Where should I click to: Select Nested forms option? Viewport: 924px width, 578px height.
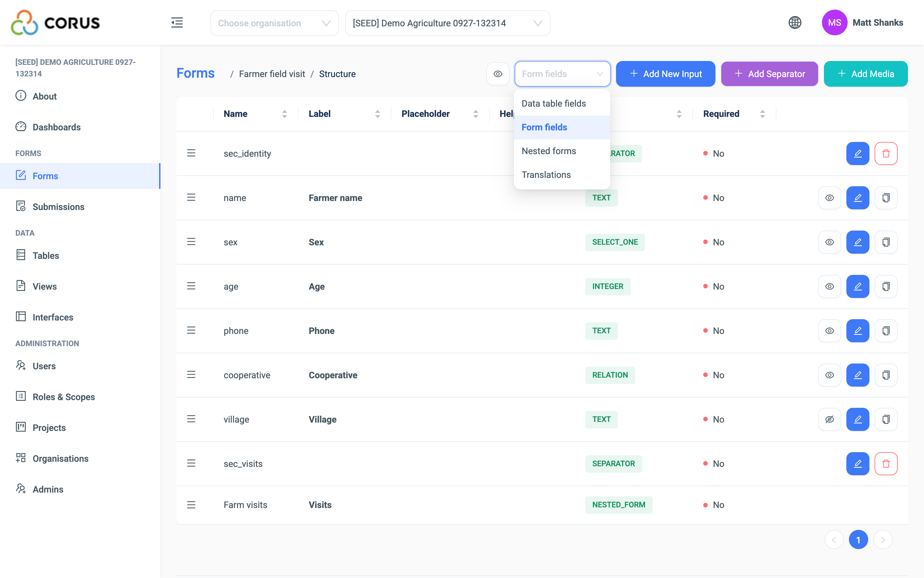click(562, 151)
